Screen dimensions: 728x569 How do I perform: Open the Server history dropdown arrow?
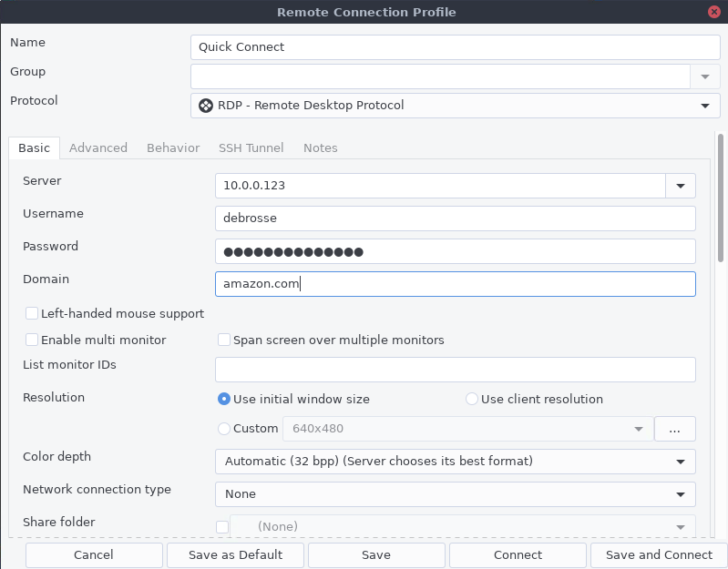681,186
